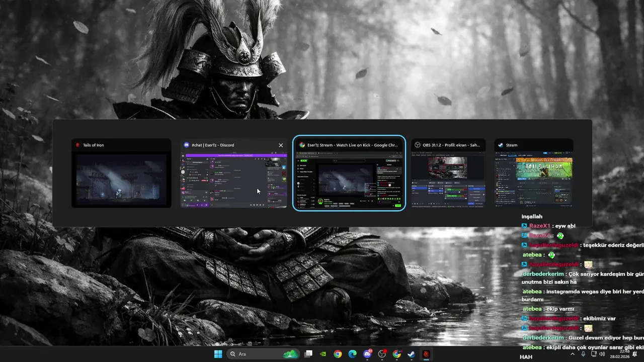
Task: Open Google Chrome from the taskbar
Action: [x=338, y=354]
